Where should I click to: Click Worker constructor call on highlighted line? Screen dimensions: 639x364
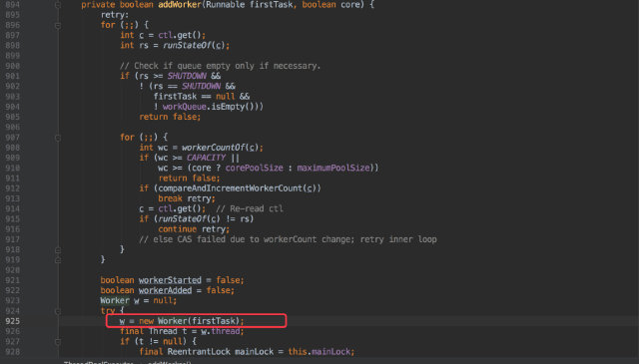click(x=173, y=321)
